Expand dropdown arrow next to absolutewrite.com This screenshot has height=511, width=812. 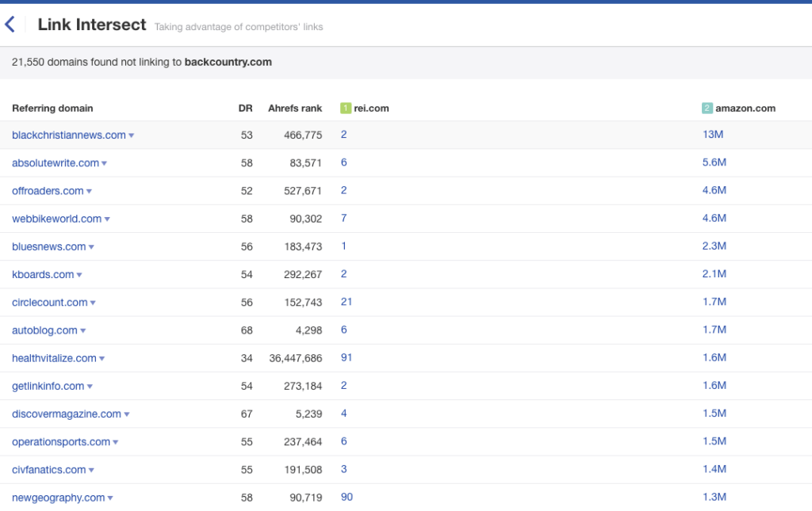coord(104,163)
